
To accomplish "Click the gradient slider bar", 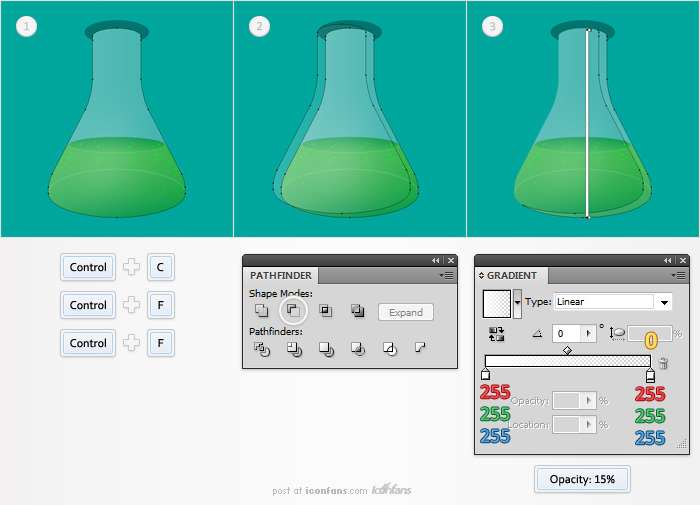I will (x=567, y=361).
